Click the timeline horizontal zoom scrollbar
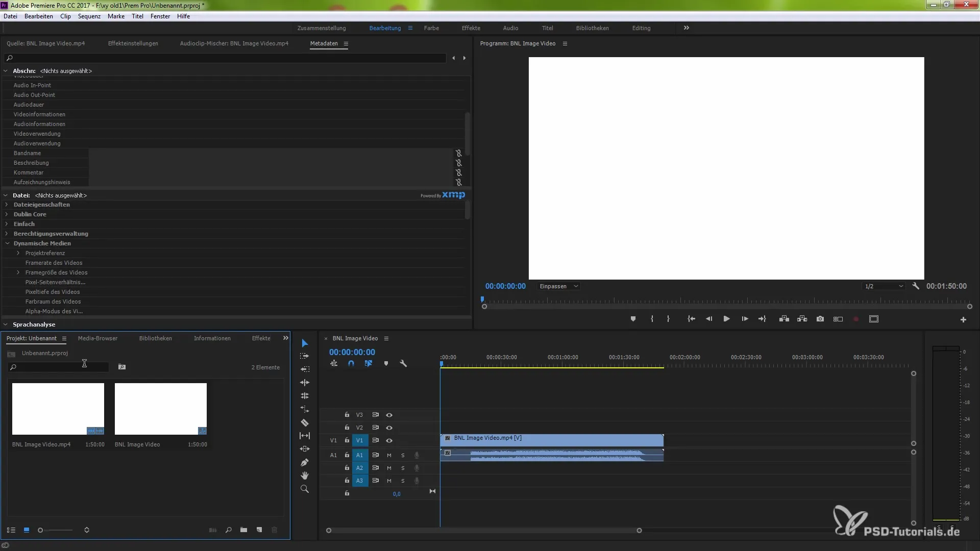This screenshot has width=980, height=551. pyautogui.click(x=483, y=531)
